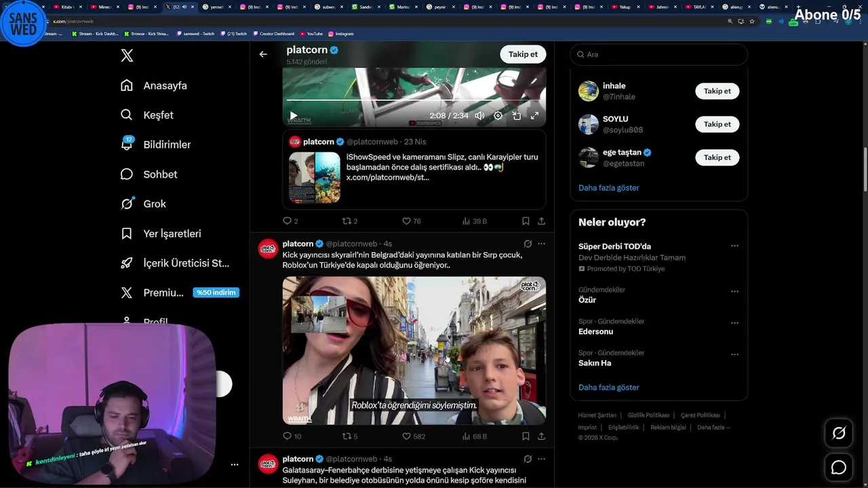The width and height of the screenshot is (868, 488).
Task: Reply to the post with 10 replies
Action: pos(292,436)
